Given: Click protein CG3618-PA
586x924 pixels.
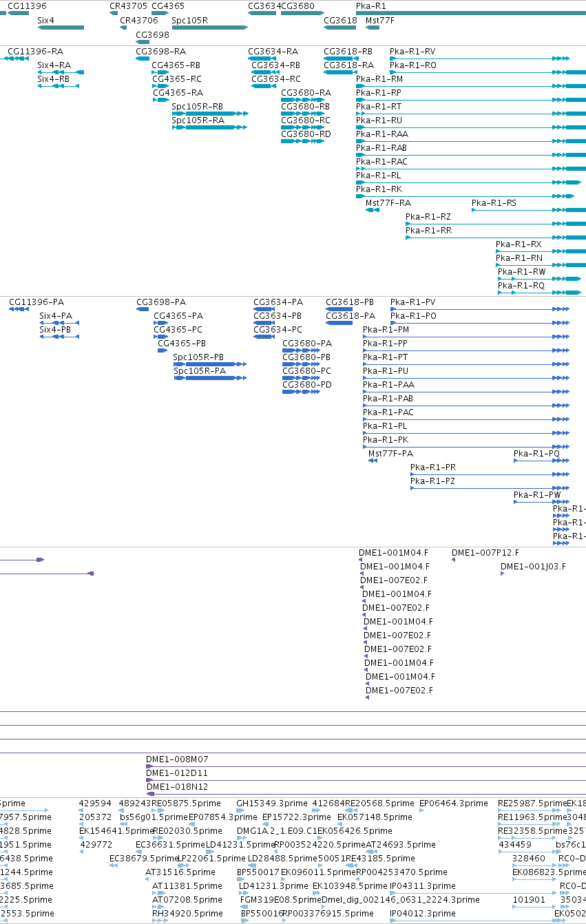Looking at the screenshot, I should click(x=350, y=316).
